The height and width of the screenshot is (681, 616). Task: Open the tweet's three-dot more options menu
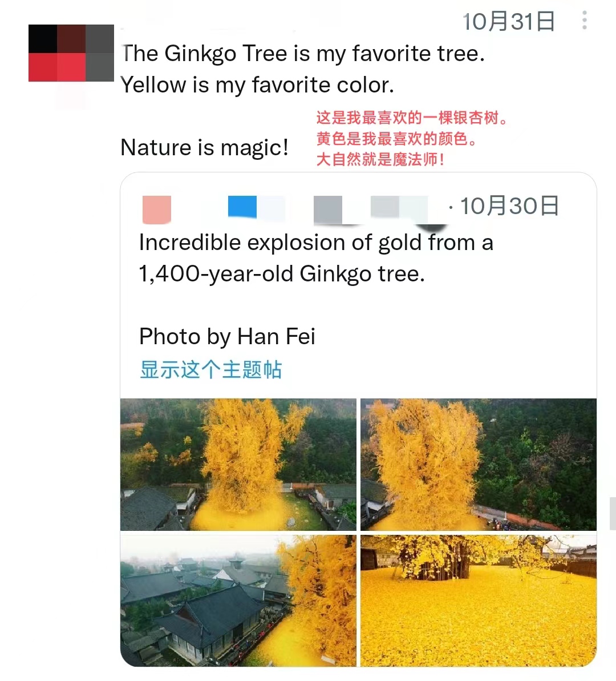[584, 21]
